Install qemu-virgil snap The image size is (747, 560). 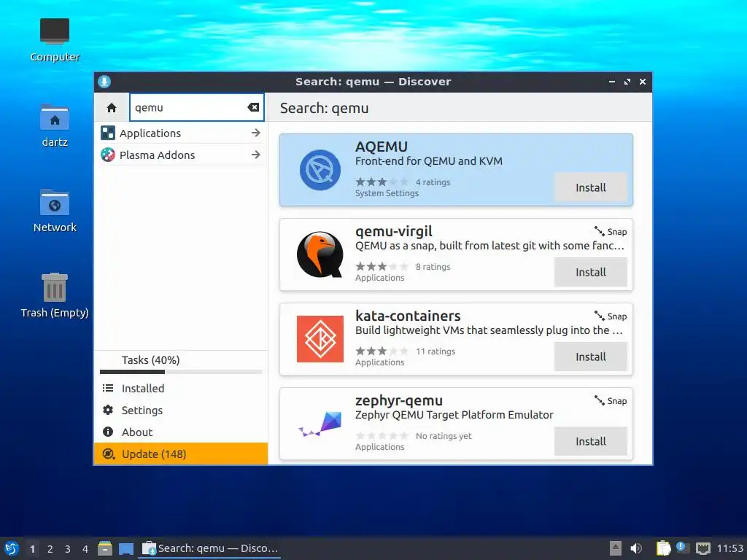pyautogui.click(x=591, y=273)
